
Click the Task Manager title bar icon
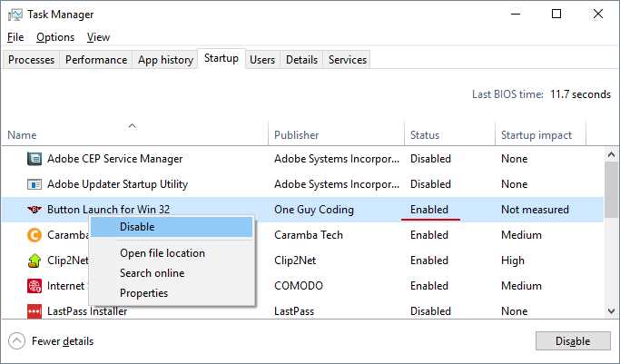15,15
